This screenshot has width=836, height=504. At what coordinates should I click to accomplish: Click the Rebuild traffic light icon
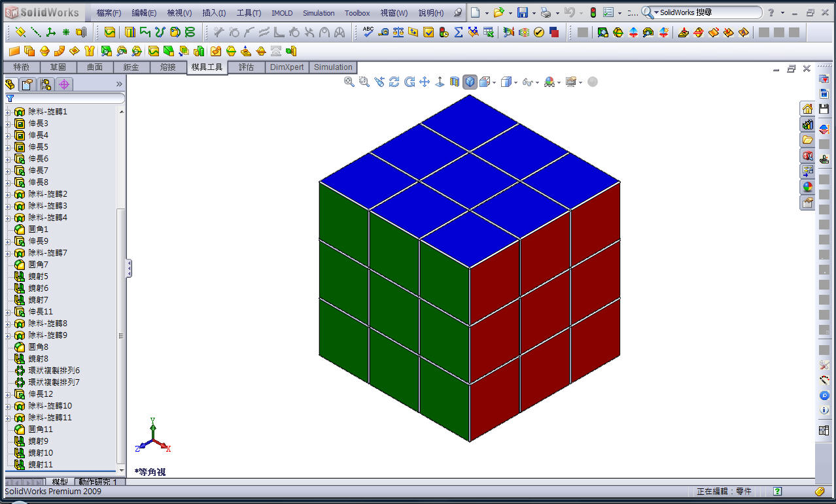point(593,12)
